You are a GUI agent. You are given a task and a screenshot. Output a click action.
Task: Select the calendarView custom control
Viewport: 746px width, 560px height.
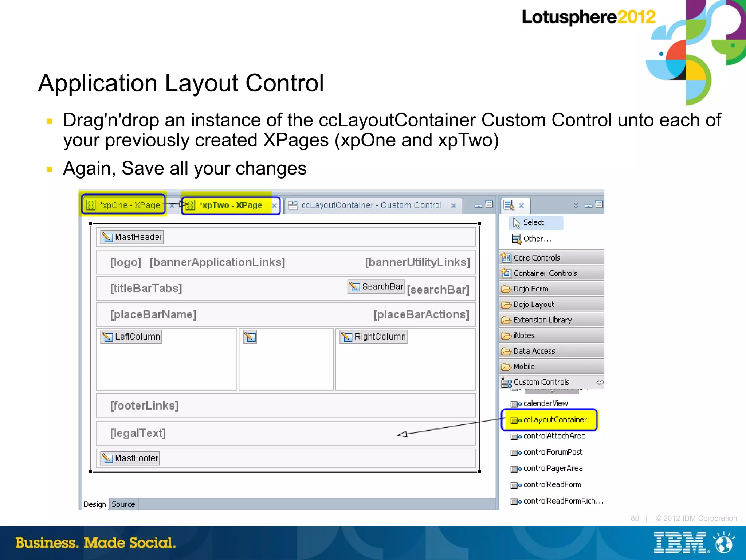click(x=539, y=403)
